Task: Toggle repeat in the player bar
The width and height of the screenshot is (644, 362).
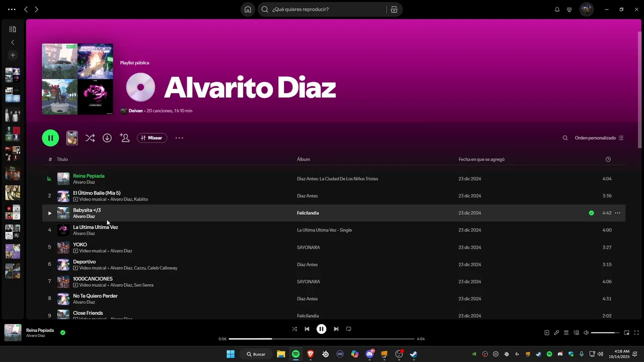Action: pyautogui.click(x=349, y=329)
